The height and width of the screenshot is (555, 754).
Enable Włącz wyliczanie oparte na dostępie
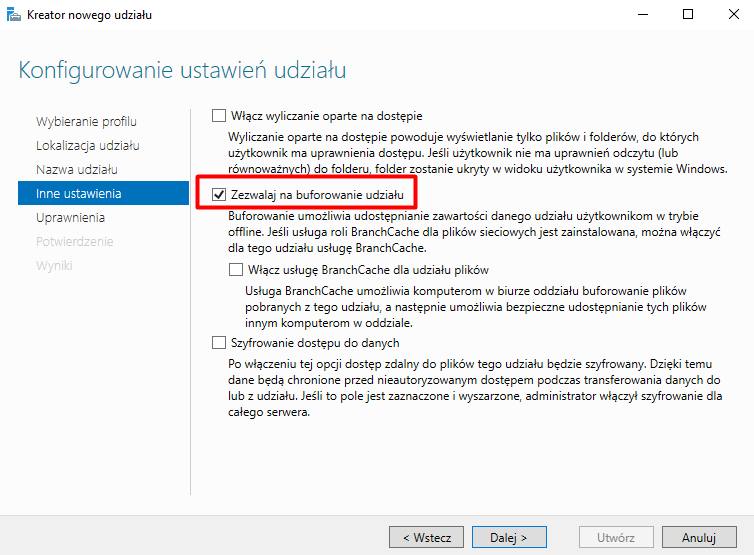pyautogui.click(x=220, y=115)
